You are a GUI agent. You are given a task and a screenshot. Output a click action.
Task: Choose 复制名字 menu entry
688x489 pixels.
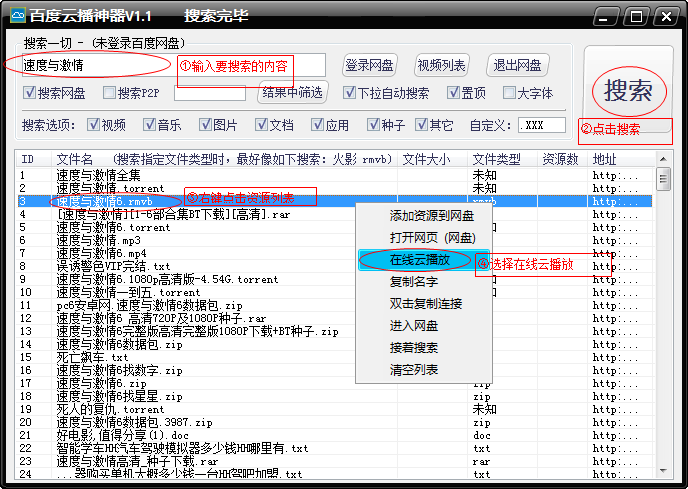click(x=424, y=282)
